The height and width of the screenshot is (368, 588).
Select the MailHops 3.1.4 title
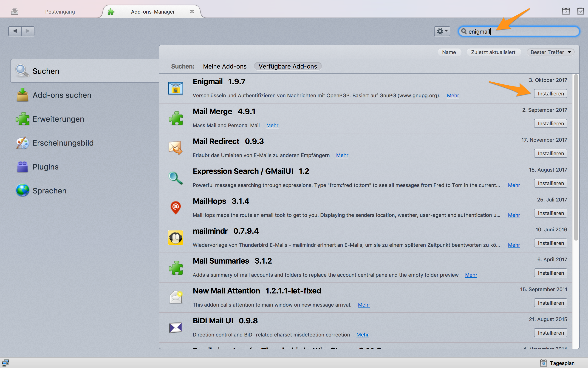pos(221,201)
